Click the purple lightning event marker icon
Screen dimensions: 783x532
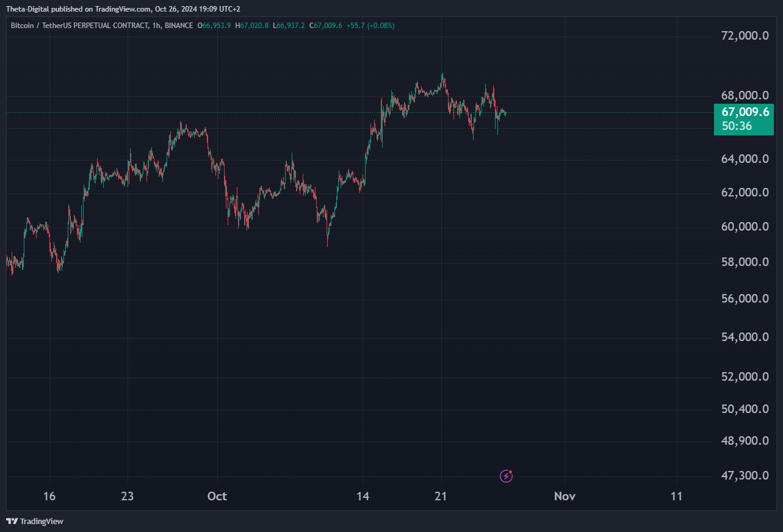tap(506, 476)
